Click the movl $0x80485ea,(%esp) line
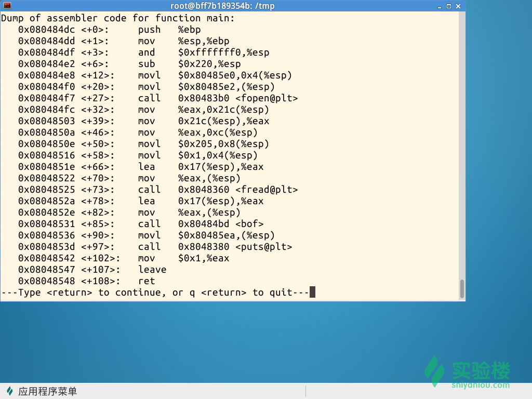Screen dimensions: 532x399 pos(146,235)
